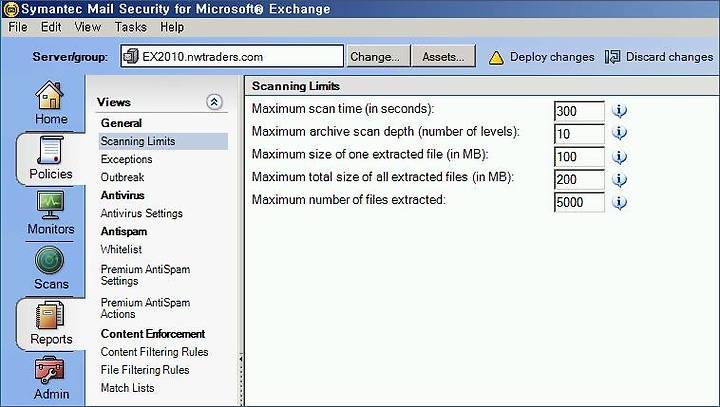Select Antivirus Settings view
The image size is (720, 407).
(141, 214)
